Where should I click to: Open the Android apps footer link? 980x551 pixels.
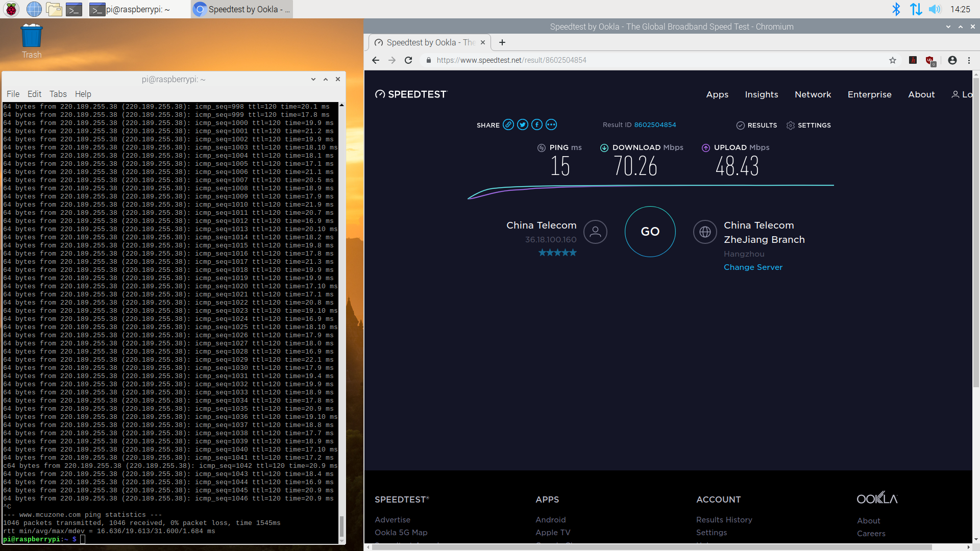pyautogui.click(x=551, y=519)
